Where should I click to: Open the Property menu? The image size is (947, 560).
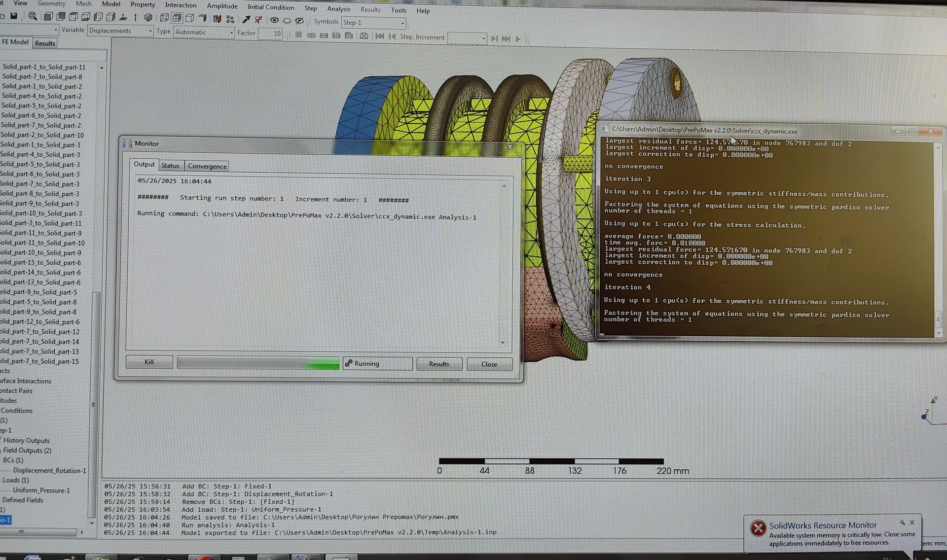[143, 4]
